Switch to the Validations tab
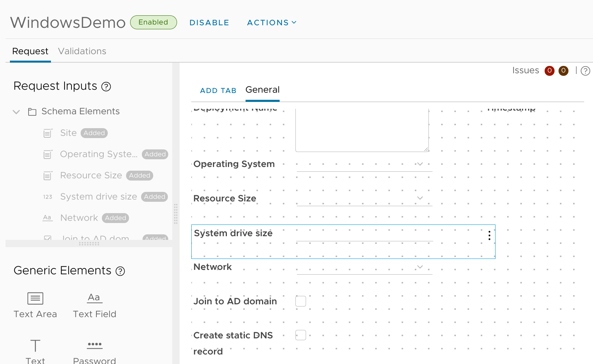This screenshot has height=364, width=593. point(82,51)
